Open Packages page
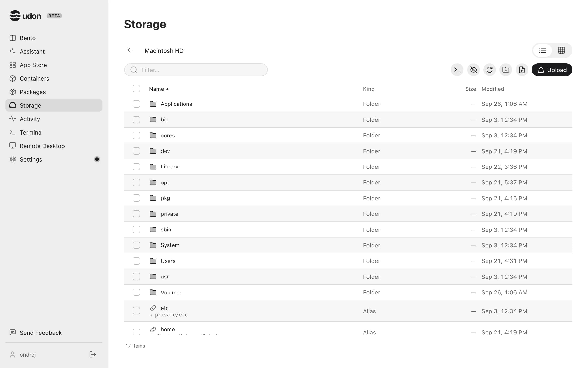Image resolution: width=588 pixels, height=368 pixels. (x=54, y=92)
